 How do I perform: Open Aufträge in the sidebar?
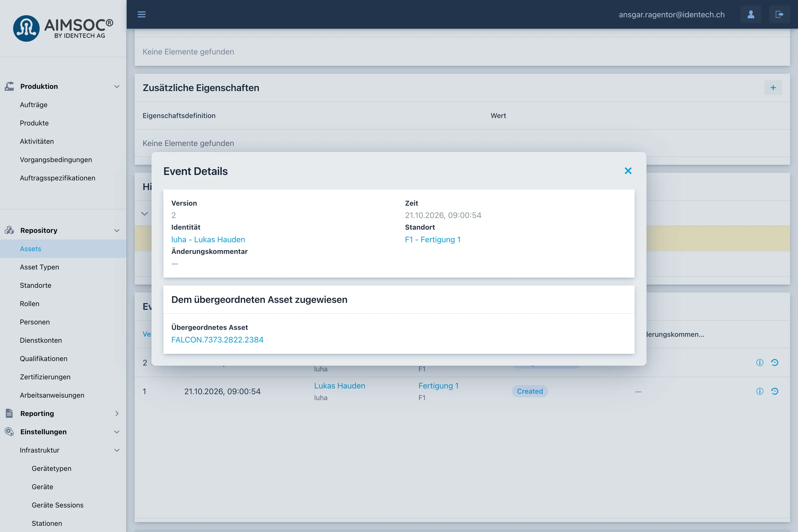(34, 104)
